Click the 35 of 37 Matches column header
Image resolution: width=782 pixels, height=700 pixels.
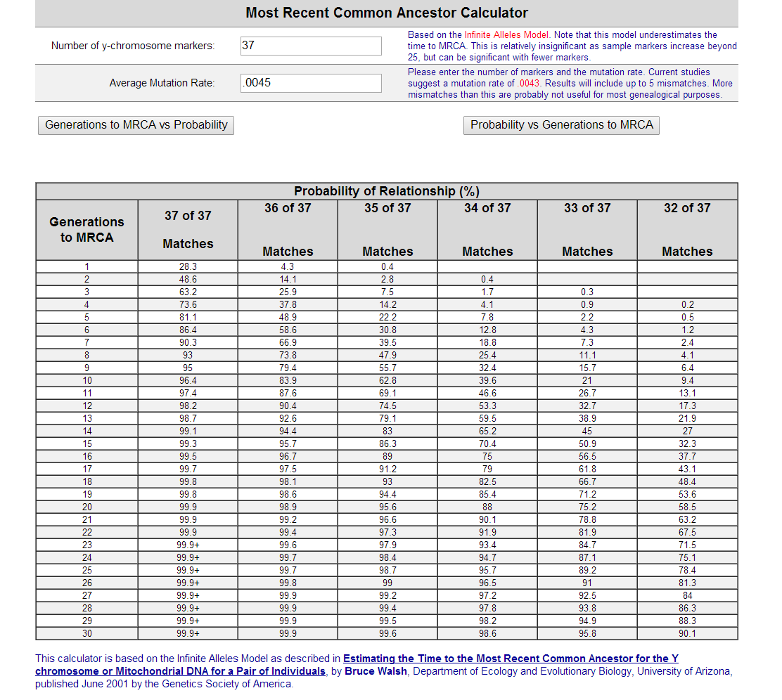387,230
